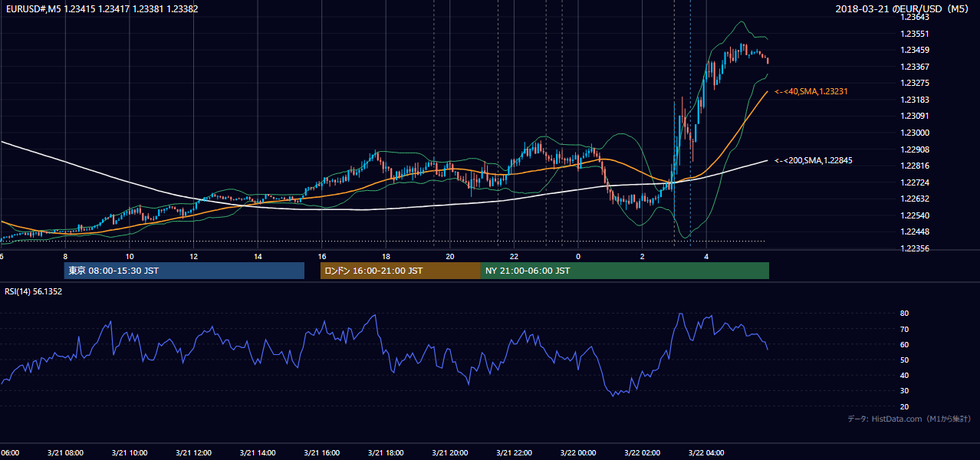Click price axis value 1.23275
The height and width of the screenshot is (460, 980).
tap(915, 83)
